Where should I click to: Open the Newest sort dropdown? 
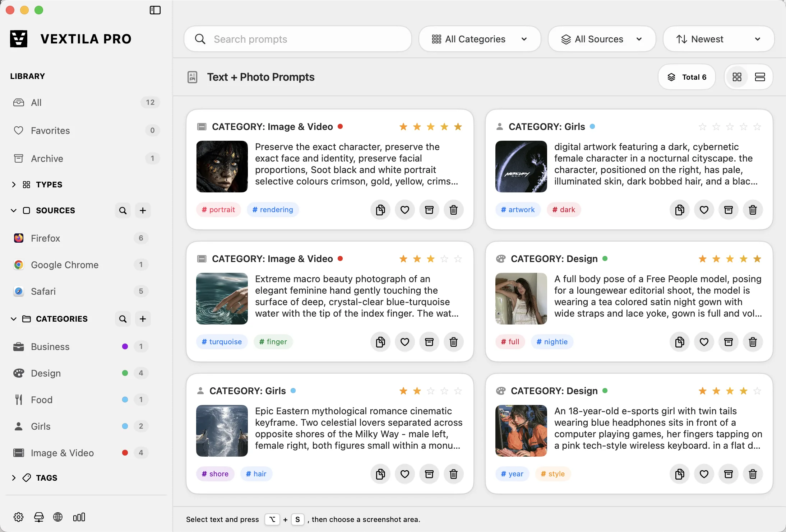tap(718, 39)
